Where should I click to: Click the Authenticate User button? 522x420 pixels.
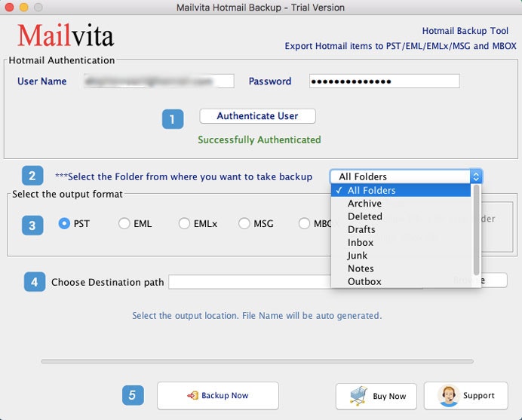coord(257,116)
